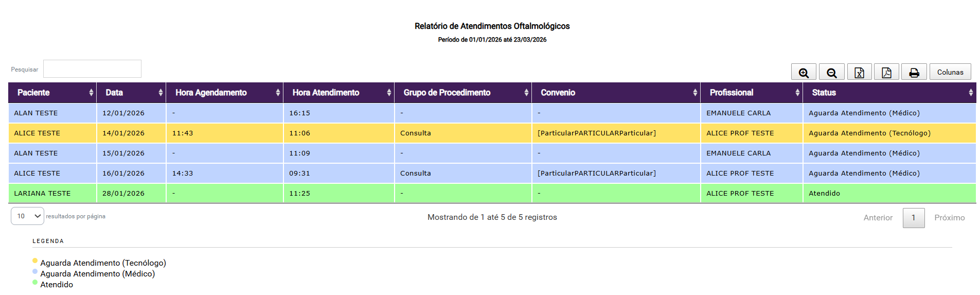This screenshot has height=295, width=980.
Task: Click the 16:15 attendance time
Action: pos(299,113)
